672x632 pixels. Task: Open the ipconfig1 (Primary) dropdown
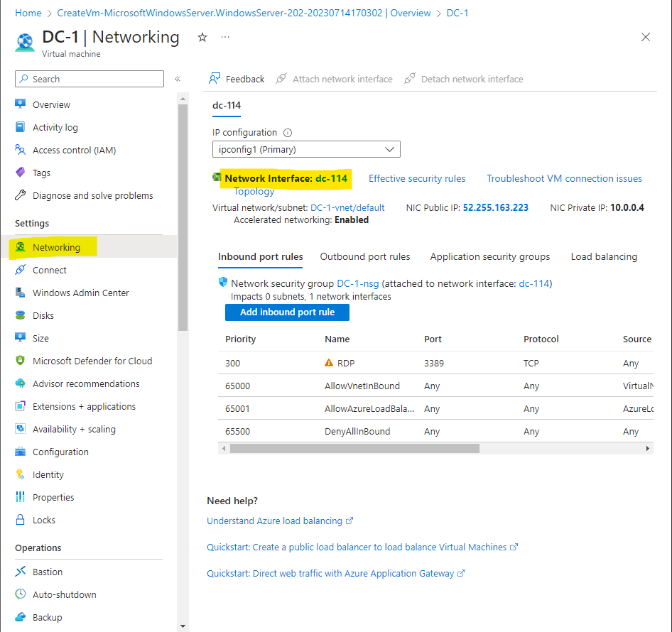[x=306, y=149]
